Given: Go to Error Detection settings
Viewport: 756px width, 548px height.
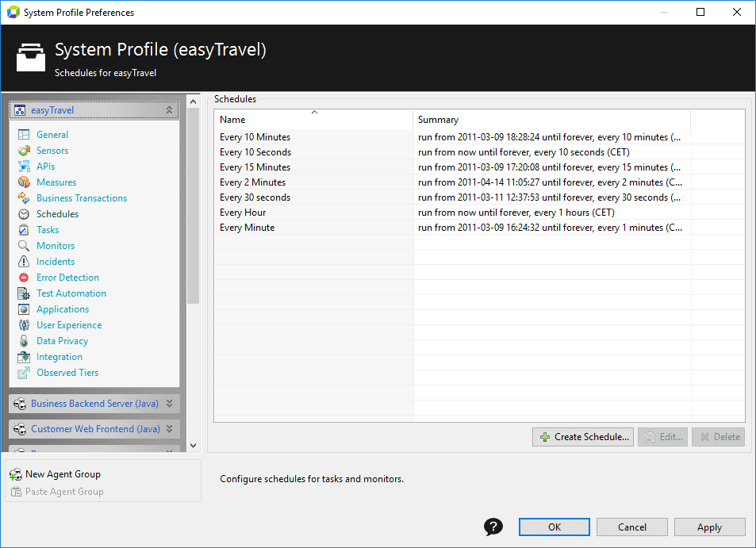Looking at the screenshot, I should (x=67, y=278).
